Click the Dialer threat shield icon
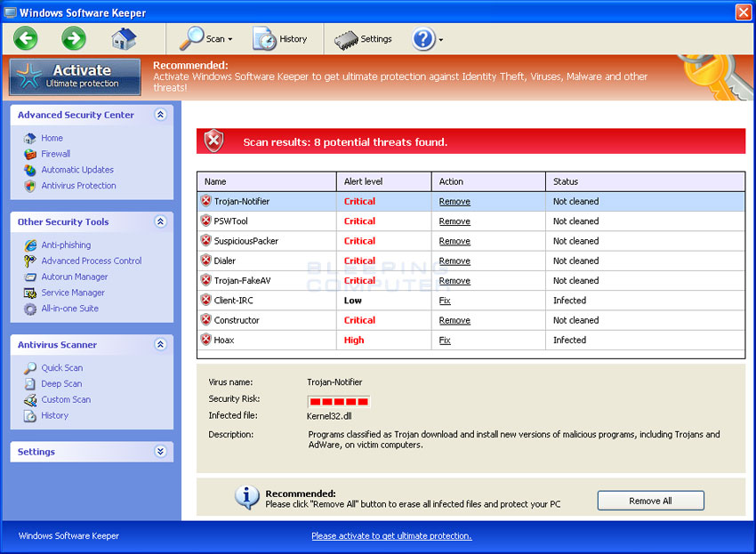Image resolution: width=756 pixels, height=554 pixels. [x=205, y=260]
